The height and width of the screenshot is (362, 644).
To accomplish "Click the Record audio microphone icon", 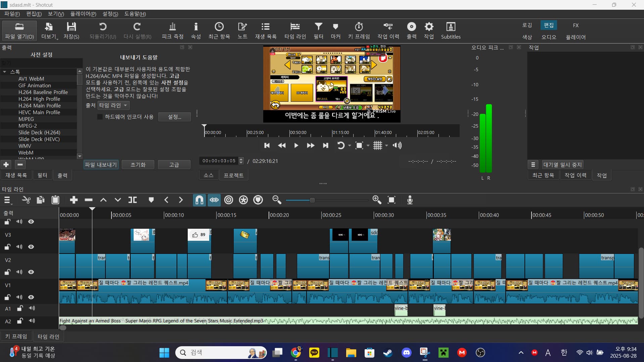I will [x=410, y=200].
